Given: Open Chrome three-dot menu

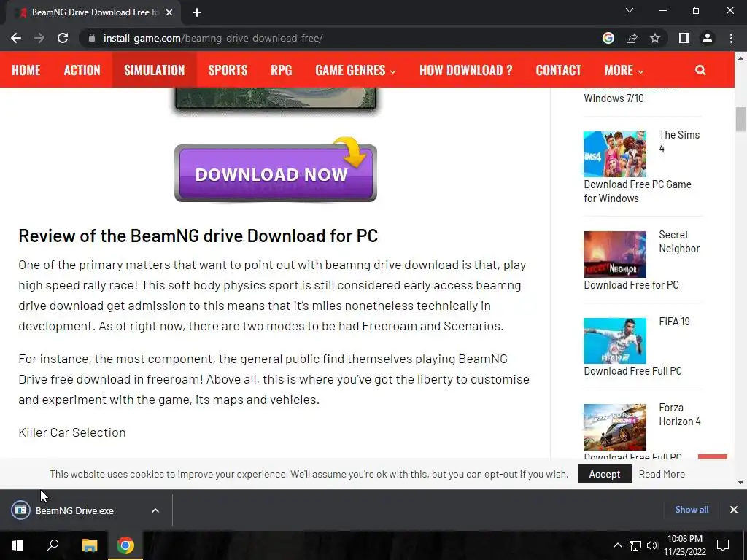Looking at the screenshot, I should click(x=731, y=38).
